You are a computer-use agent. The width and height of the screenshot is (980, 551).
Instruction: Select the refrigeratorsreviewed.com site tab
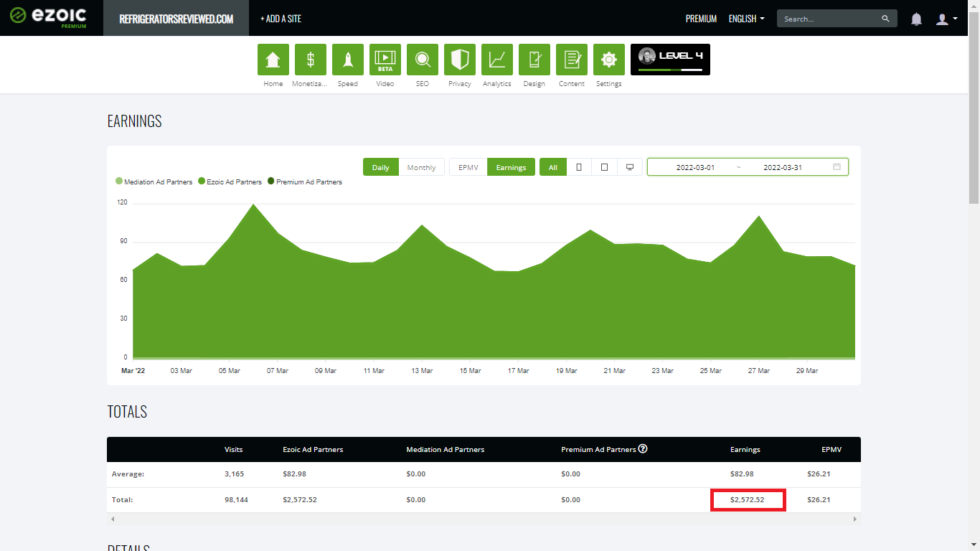[176, 19]
